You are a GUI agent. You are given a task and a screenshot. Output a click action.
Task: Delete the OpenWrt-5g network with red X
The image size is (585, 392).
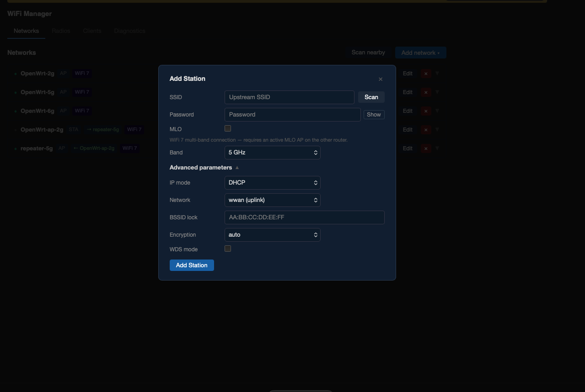(426, 92)
